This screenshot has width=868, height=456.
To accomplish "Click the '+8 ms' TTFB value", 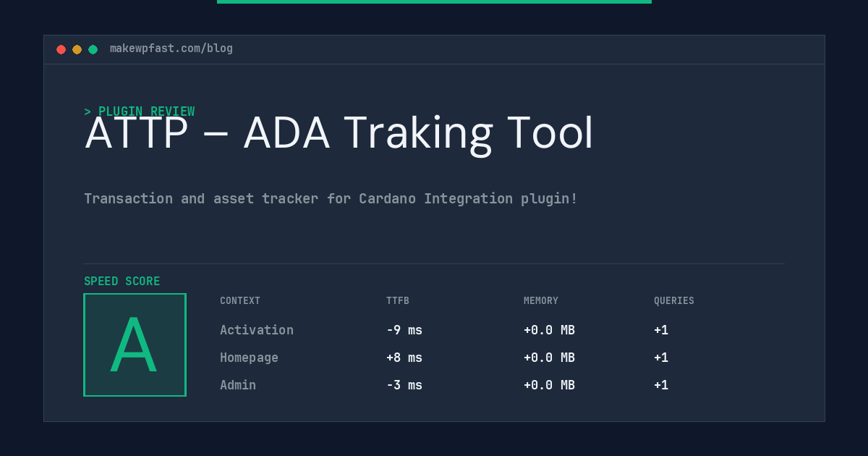I will 404,358.
